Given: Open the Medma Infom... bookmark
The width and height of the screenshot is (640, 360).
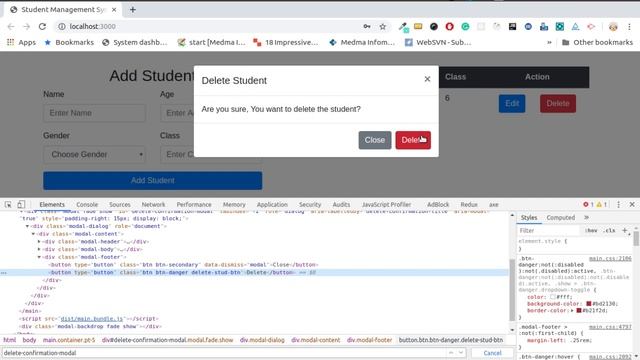Looking at the screenshot, I should pyautogui.click(x=362, y=42).
